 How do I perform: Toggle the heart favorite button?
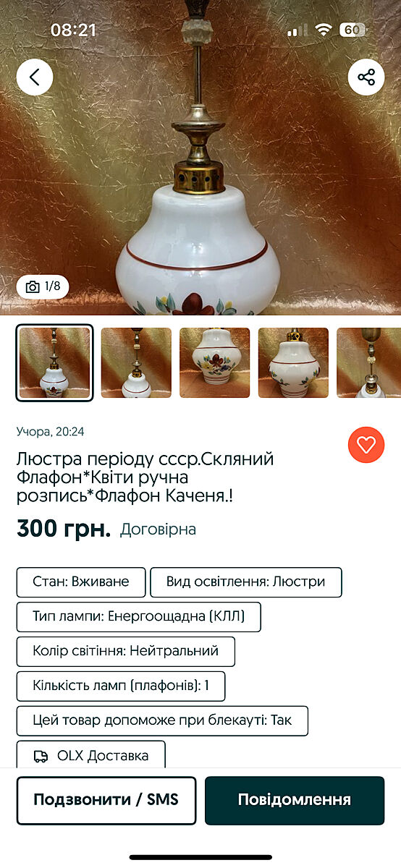(x=366, y=445)
